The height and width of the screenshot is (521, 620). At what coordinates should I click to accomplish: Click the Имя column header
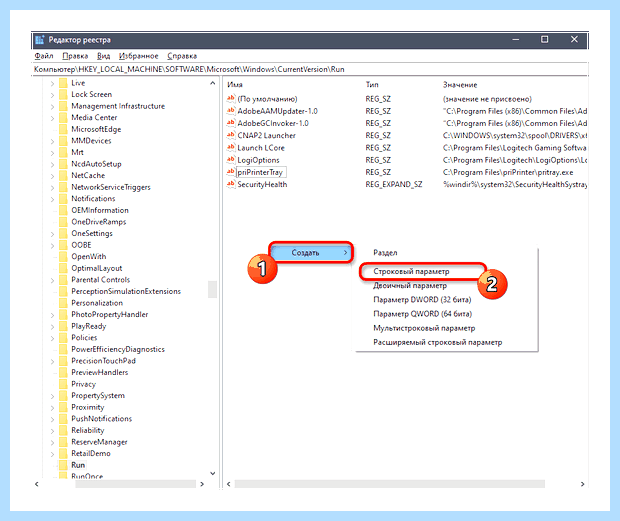(x=235, y=85)
